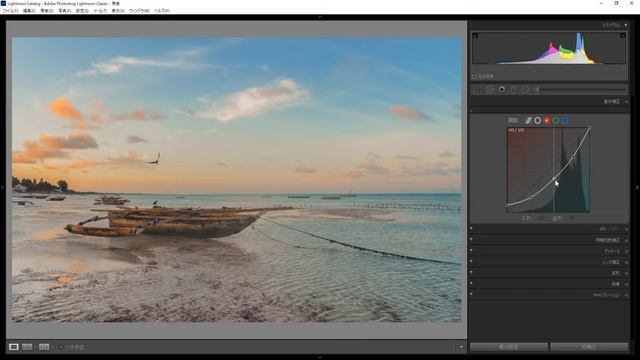Switch to Before/After top-bottom view icon
This screenshot has height=360, width=640.
tap(44, 347)
